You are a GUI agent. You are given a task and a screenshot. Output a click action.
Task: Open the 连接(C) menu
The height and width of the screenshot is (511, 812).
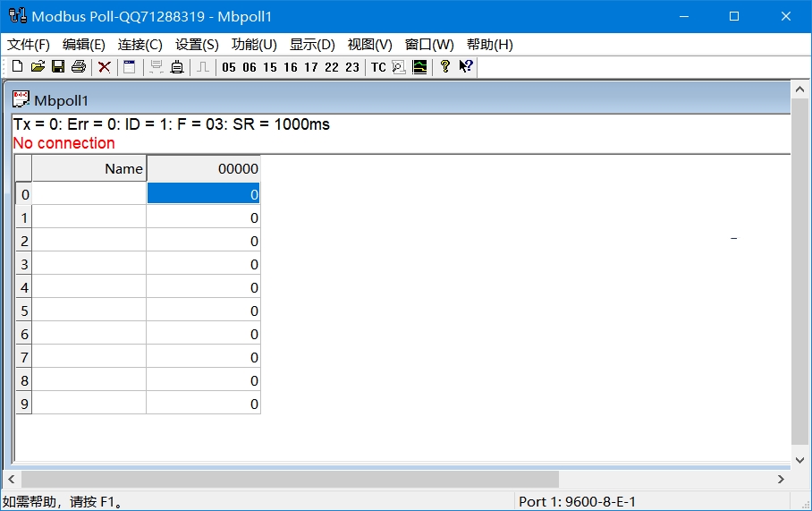pos(140,45)
